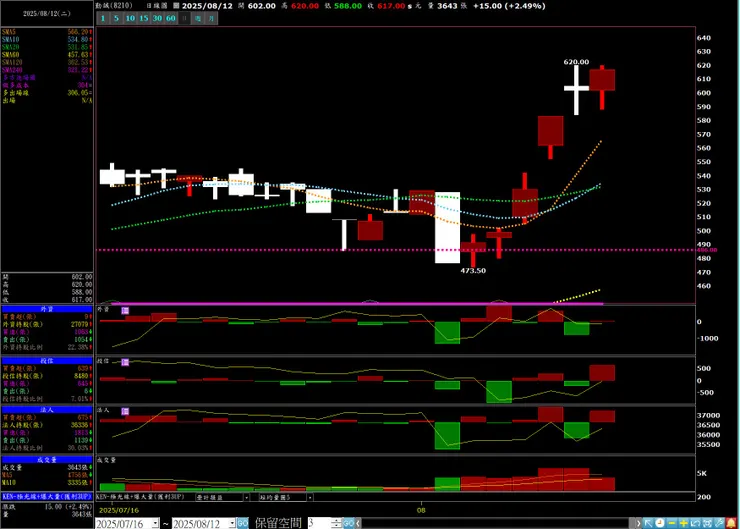Image resolution: width=740 pixels, height=529 pixels.
Task: Click the 620.00 high price label on chart
Action: click(x=576, y=62)
